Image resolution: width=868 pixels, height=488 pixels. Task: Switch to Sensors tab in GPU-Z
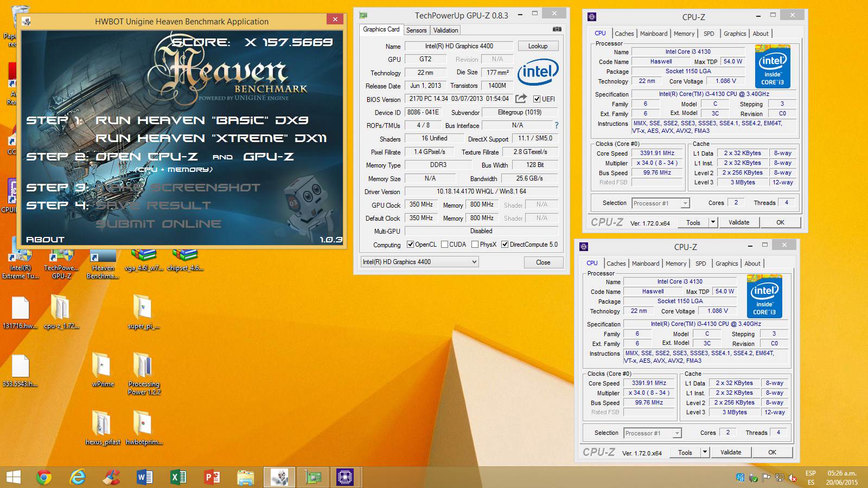click(x=416, y=30)
